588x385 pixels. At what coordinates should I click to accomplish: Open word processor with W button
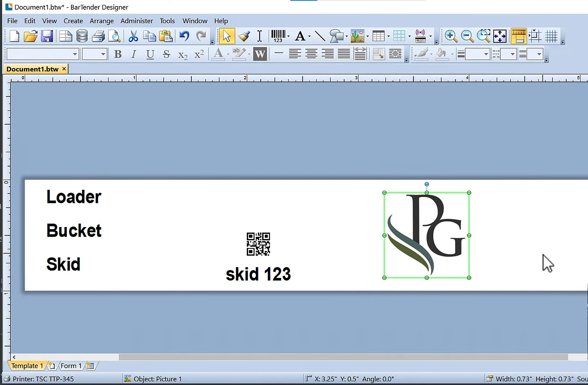pos(260,54)
